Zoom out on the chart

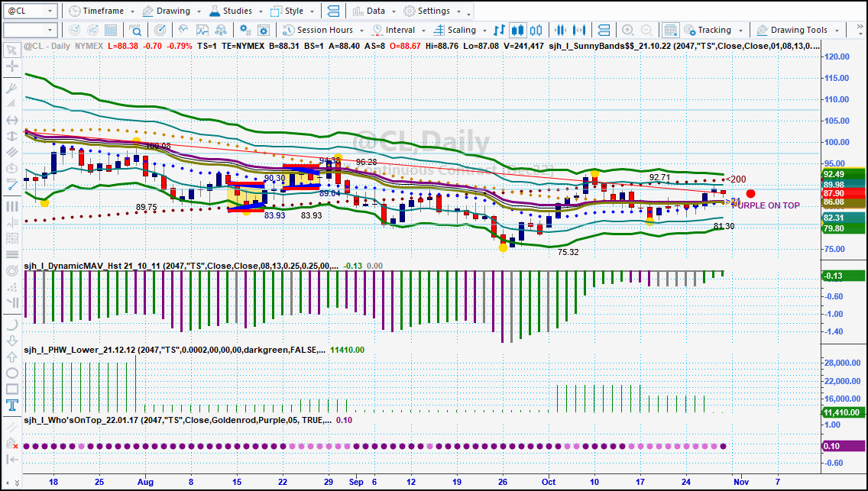pyautogui.click(x=646, y=30)
